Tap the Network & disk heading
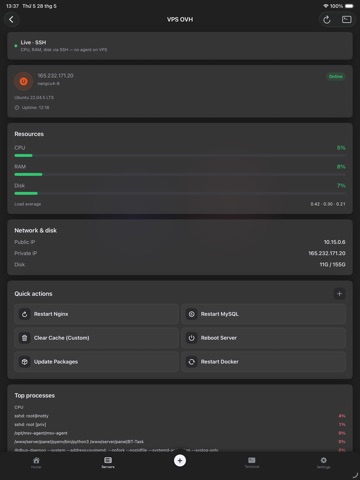This screenshot has height=480, width=360. 36,230
